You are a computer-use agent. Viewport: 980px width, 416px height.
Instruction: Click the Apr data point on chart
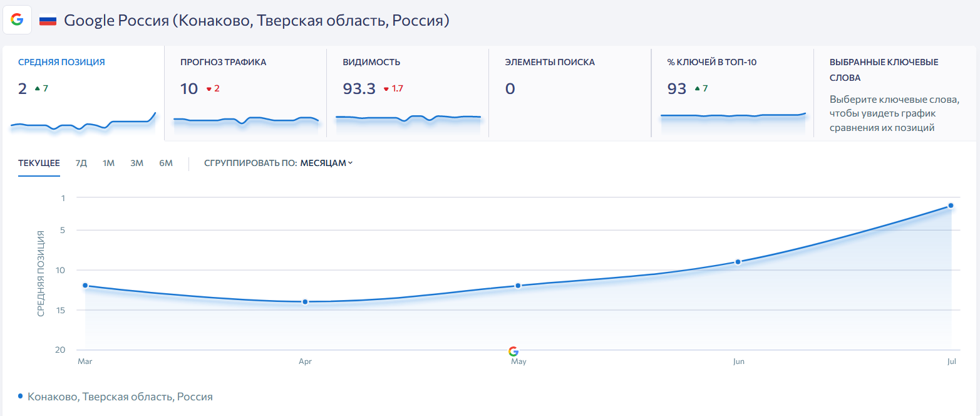point(305,302)
